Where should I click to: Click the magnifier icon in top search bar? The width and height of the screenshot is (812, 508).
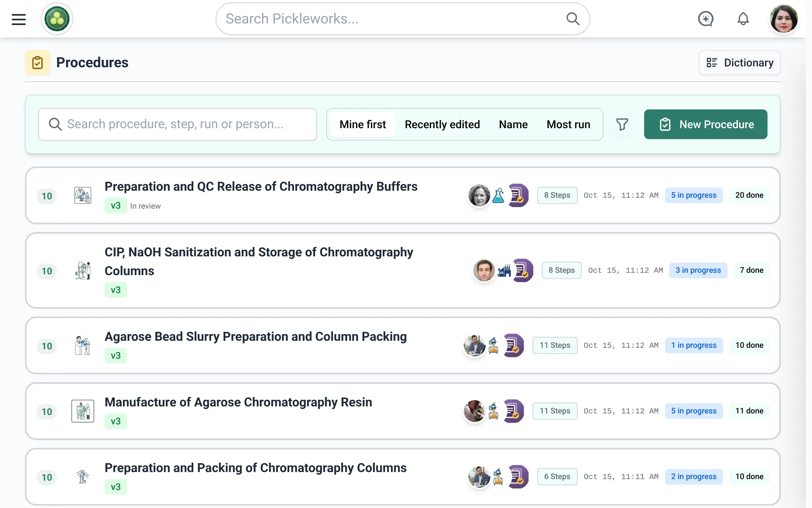point(573,19)
